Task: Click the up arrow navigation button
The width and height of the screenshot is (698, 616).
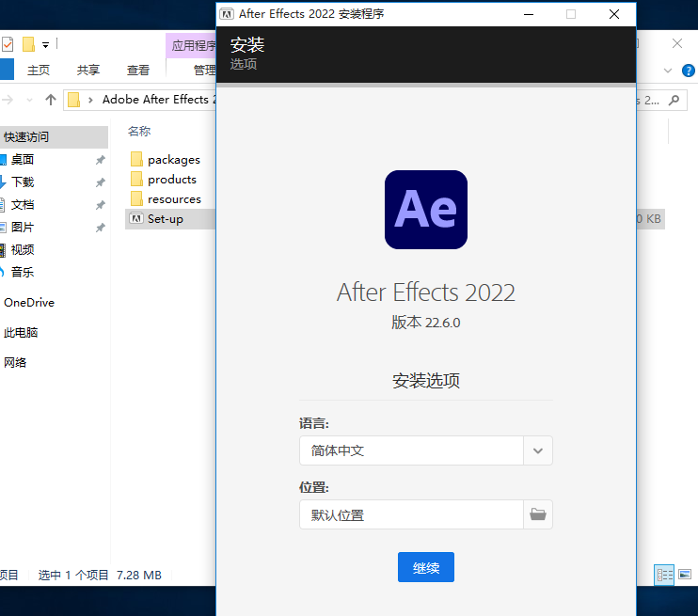Action: (x=48, y=100)
